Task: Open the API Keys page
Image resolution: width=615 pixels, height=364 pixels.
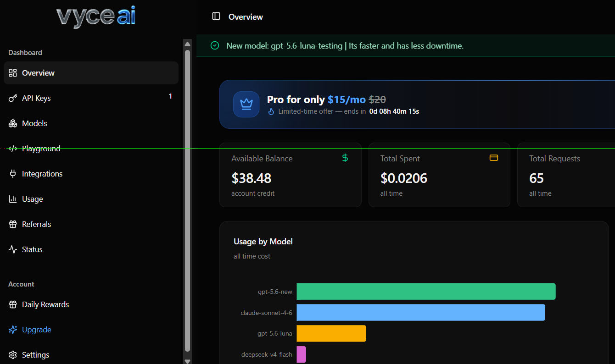Action: pyautogui.click(x=91, y=98)
